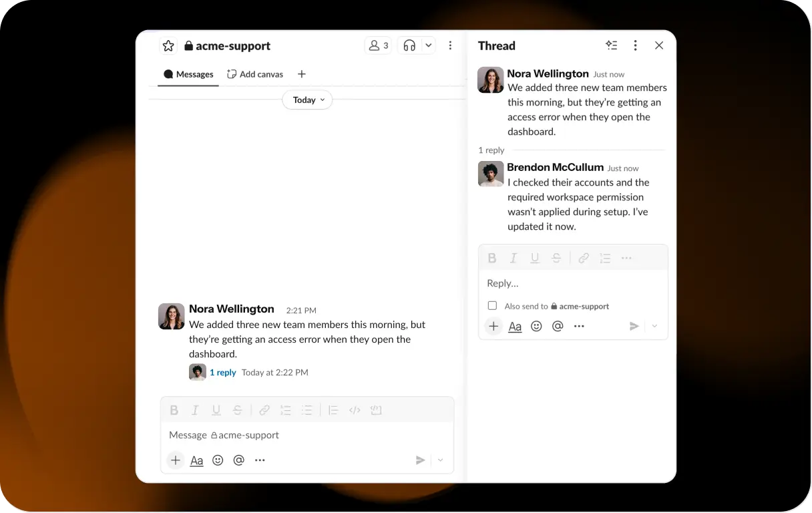Toggle bold in thread reply composer

(x=492, y=258)
